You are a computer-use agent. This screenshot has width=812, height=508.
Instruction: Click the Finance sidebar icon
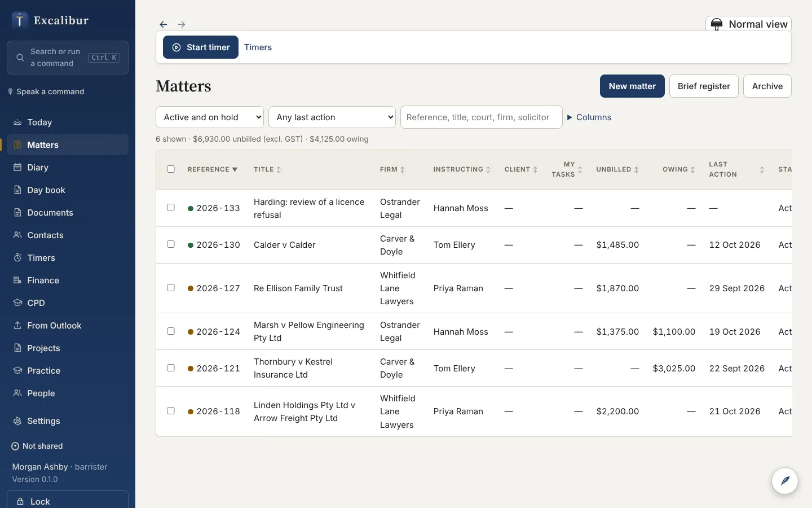click(x=17, y=281)
